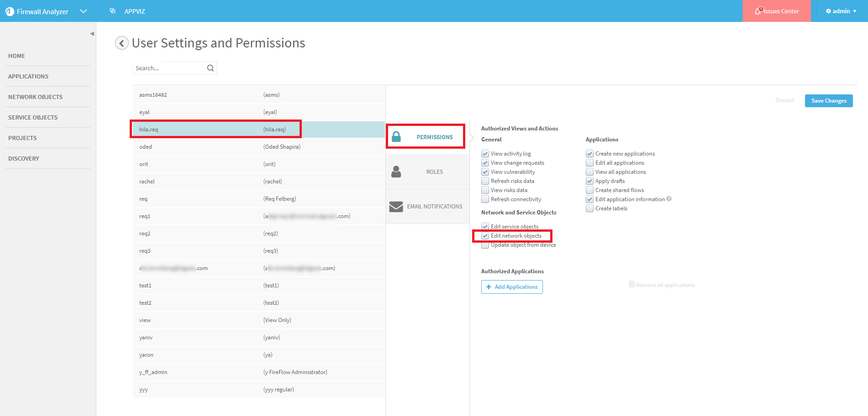Collapse the left sidebar with the arrow
868x416 pixels.
pos(92,34)
